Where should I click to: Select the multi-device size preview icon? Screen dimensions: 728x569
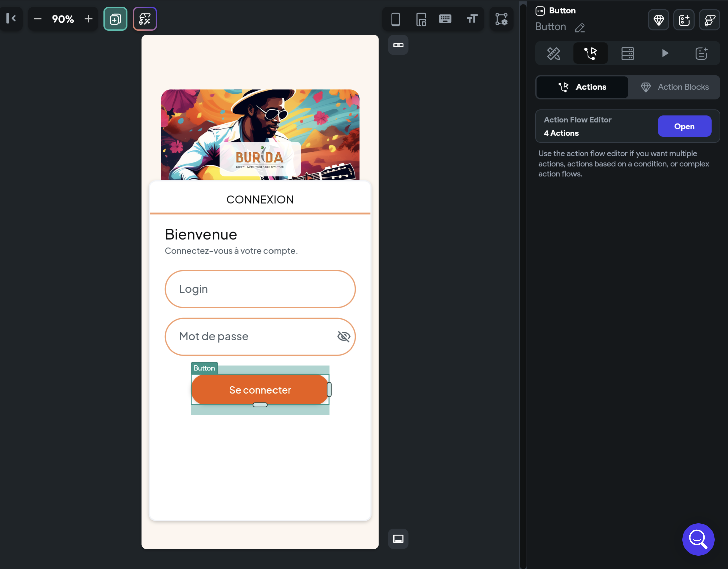(421, 19)
